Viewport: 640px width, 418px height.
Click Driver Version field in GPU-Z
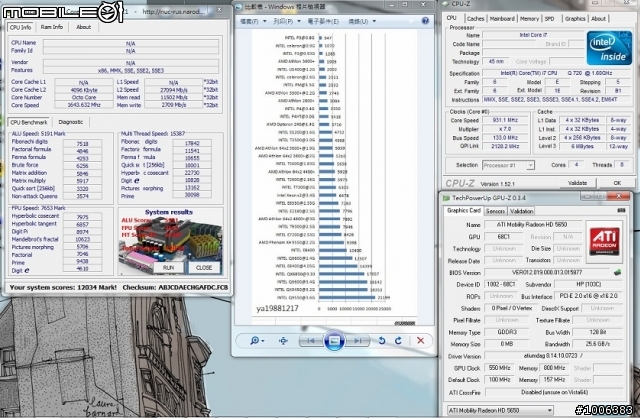coord(555,356)
